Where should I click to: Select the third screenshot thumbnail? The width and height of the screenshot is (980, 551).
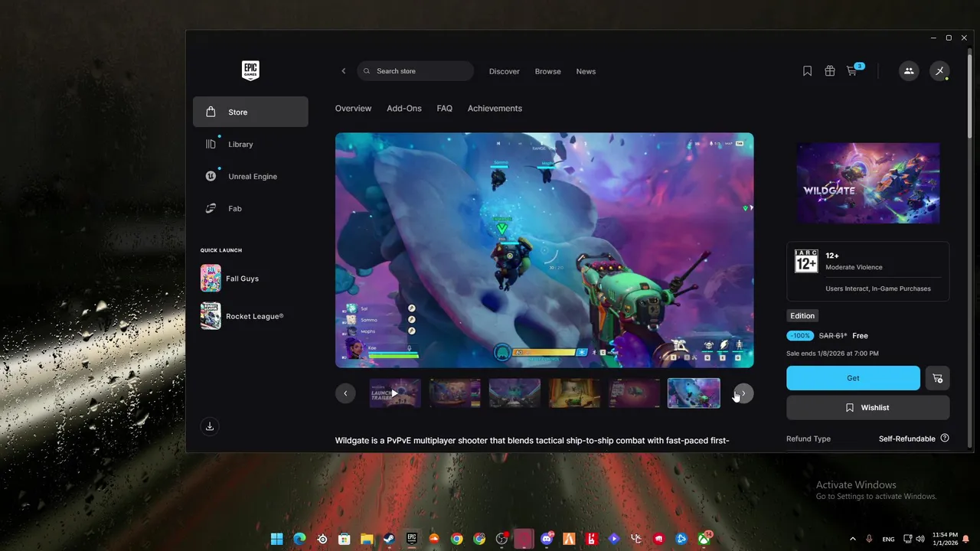(514, 393)
